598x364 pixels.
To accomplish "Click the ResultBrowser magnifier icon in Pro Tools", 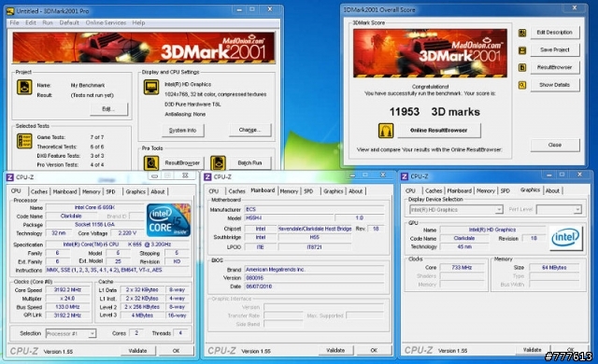I will (151, 163).
